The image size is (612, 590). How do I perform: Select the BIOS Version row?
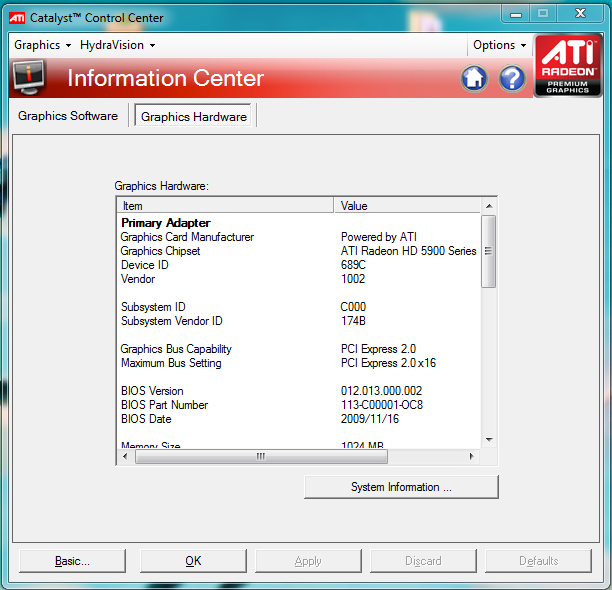click(x=299, y=391)
